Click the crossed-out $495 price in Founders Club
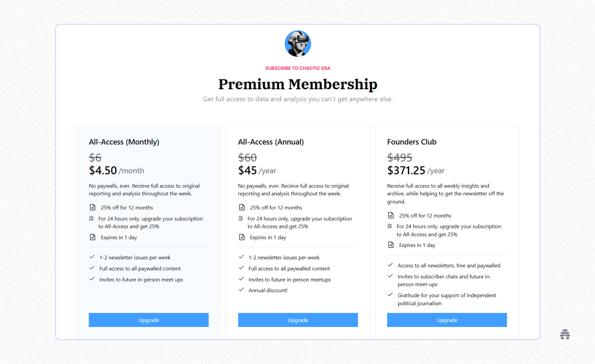595x364 pixels. pyautogui.click(x=400, y=158)
